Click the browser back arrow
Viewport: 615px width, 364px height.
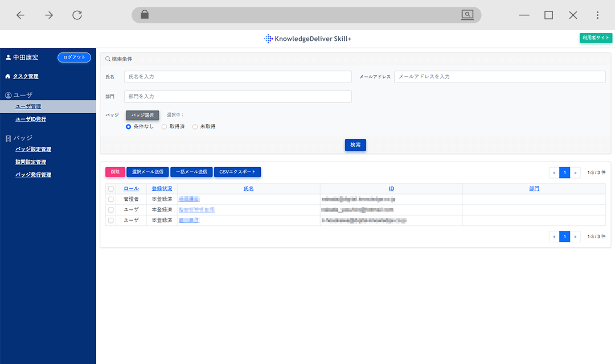point(20,15)
